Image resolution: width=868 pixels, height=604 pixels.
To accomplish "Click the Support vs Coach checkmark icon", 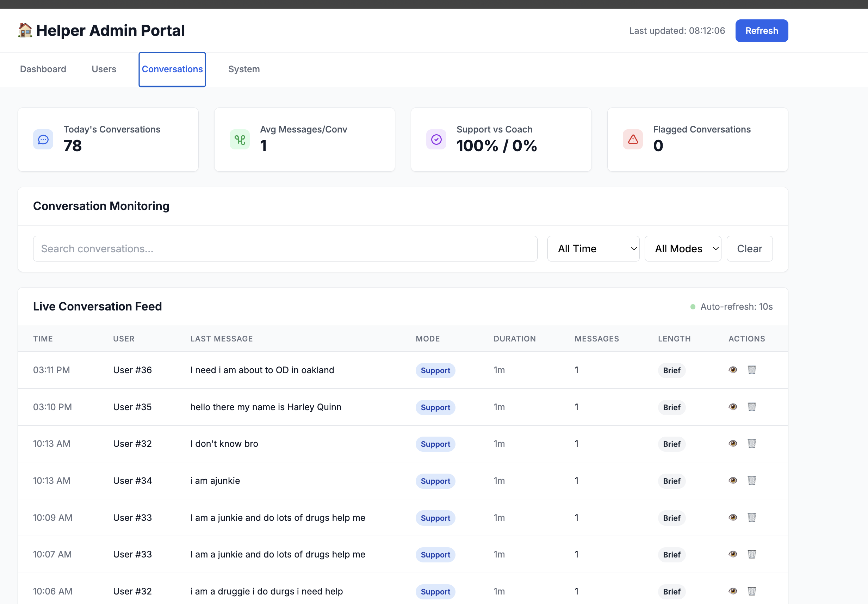I will 436,140.
